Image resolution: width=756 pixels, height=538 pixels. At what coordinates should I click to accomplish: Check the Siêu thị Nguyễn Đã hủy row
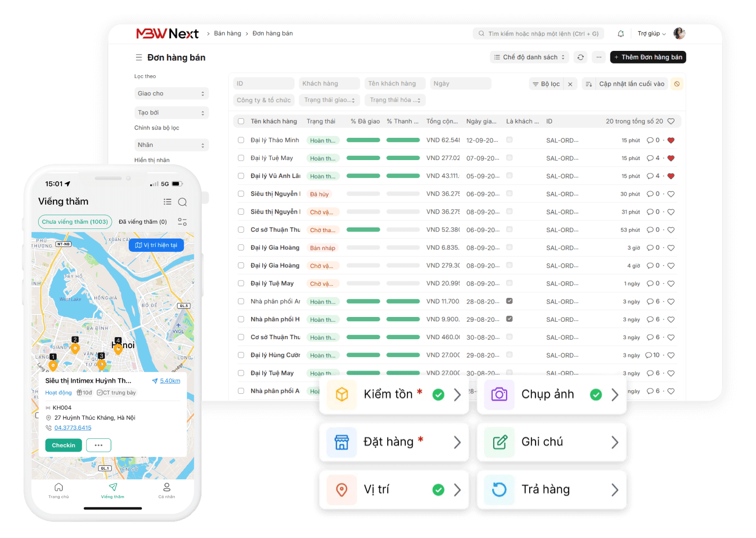(241, 194)
